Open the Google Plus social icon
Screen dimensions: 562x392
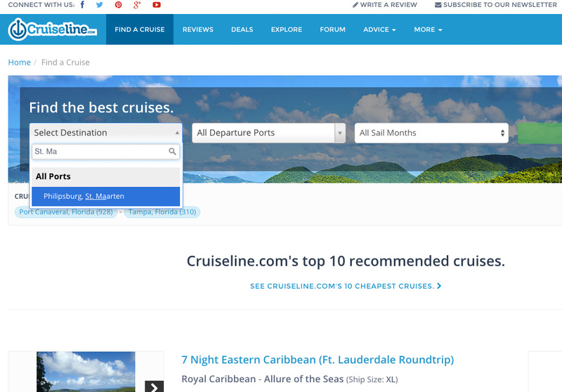point(137,5)
